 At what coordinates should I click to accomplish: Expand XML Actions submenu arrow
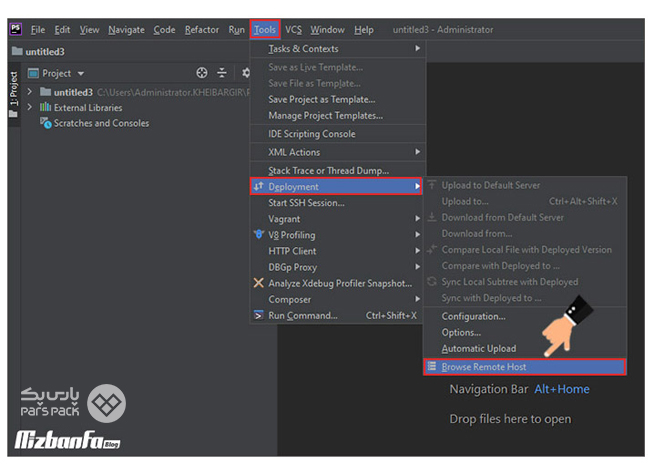[417, 152]
